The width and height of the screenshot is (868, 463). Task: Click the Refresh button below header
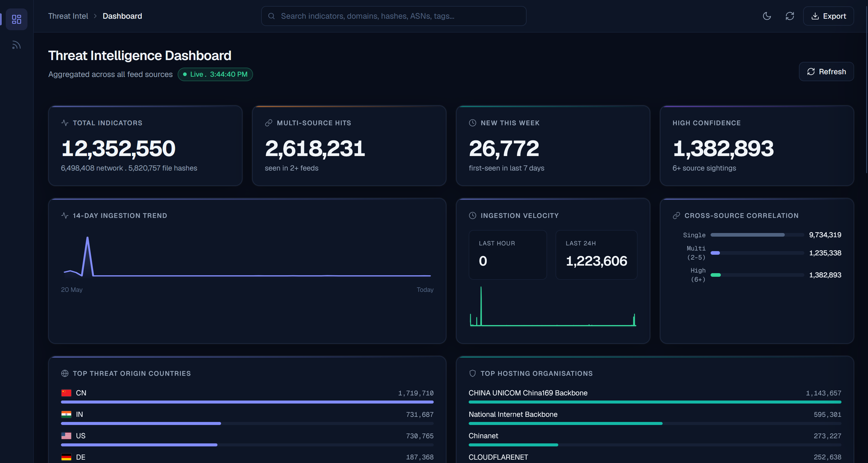[826, 72]
